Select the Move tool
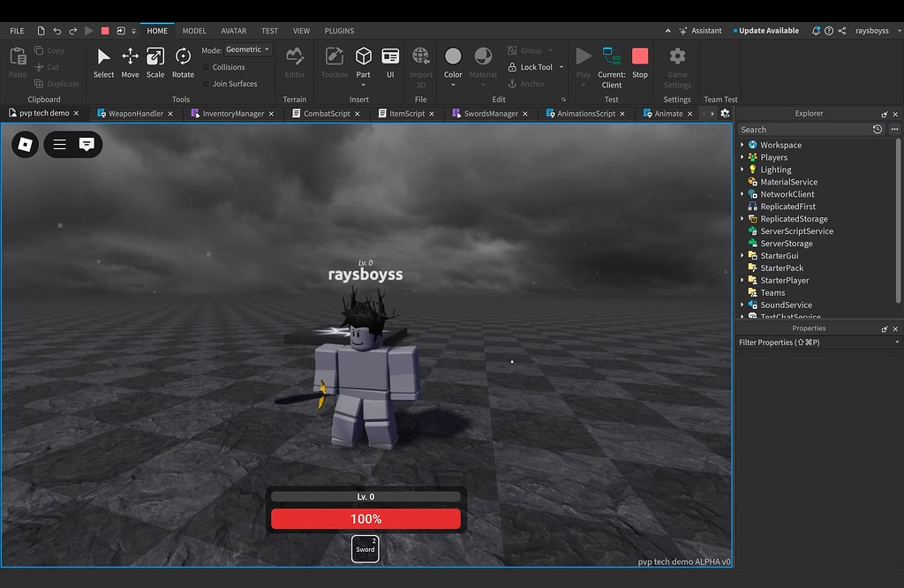The image size is (904, 588). pos(130,63)
